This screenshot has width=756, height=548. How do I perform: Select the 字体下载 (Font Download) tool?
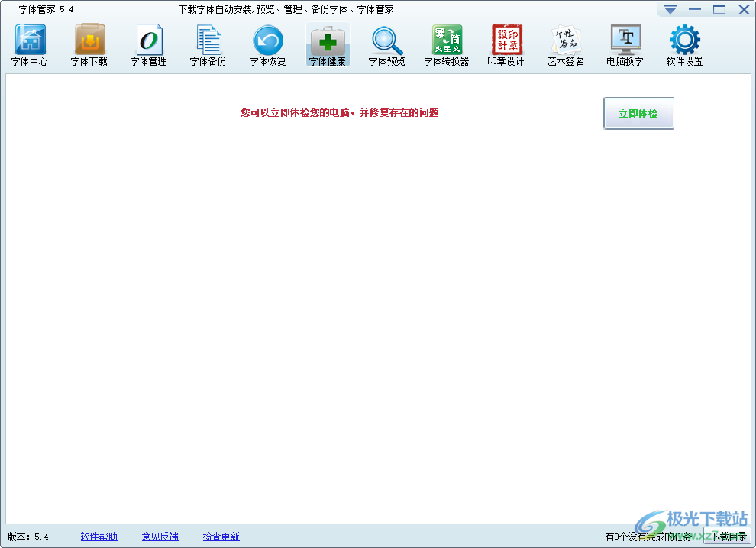[x=89, y=44]
